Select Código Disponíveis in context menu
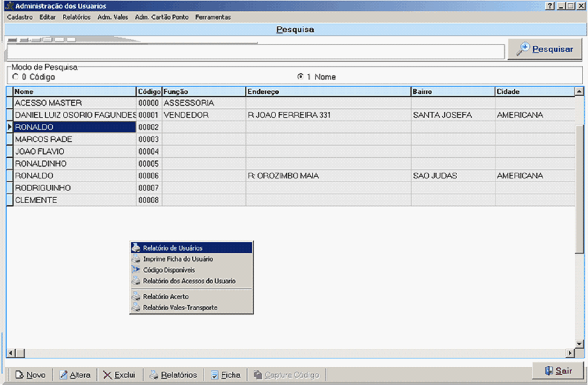The height and width of the screenshot is (385, 588). click(168, 270)
